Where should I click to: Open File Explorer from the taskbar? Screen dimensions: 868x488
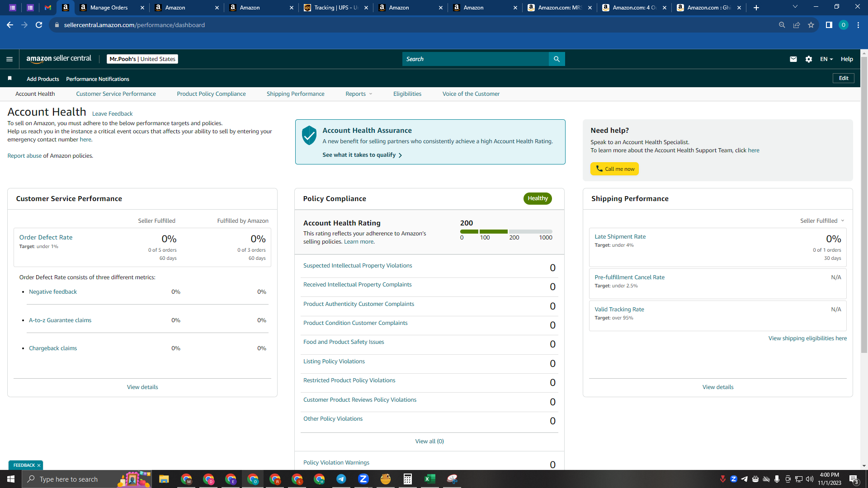(164, 479)
